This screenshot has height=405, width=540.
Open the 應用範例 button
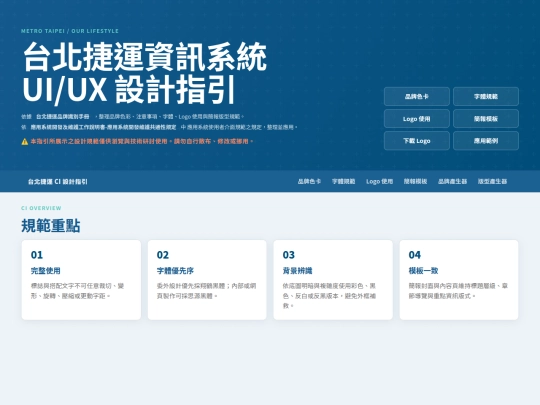coord(486,141)
